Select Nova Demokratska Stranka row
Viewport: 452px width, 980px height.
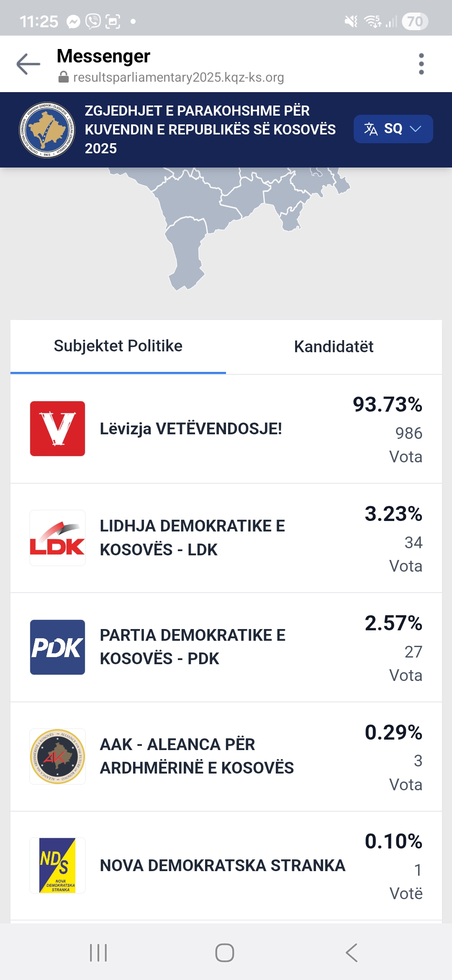click(223, 866)
